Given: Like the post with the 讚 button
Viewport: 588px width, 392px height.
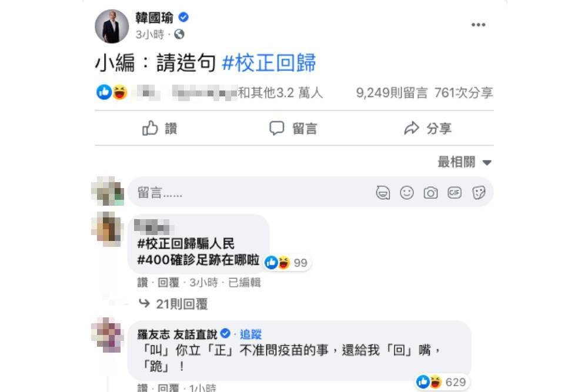Looking at the screenshot, I should point(159,128).
